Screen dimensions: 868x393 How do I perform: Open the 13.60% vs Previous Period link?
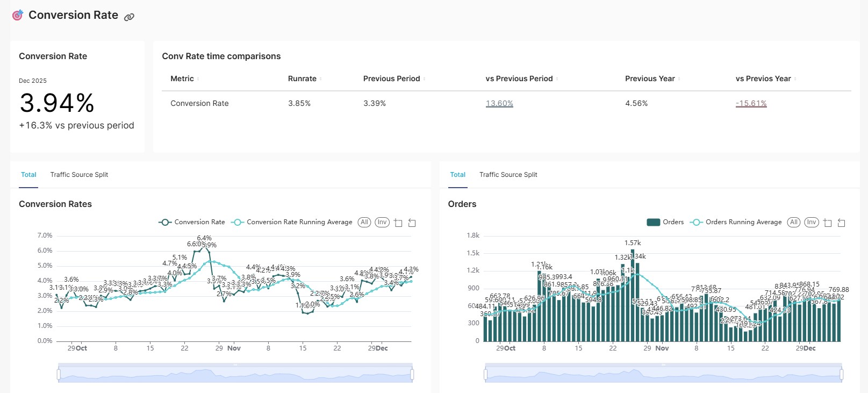click(499, 103)
